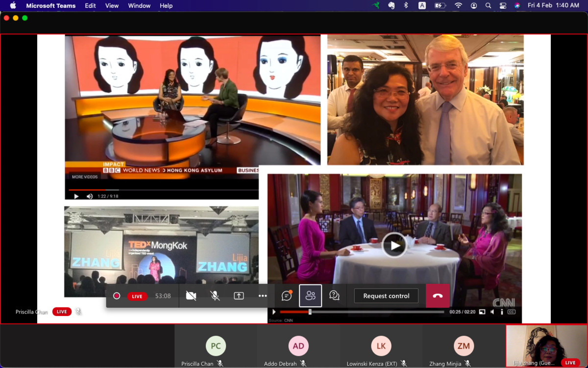Open the View menu
The width and height of the screenshot is (588, 368).
coord(112,5)
